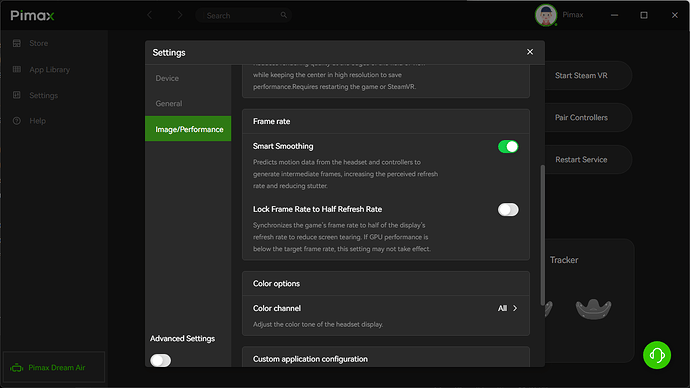The image size is (690, 388).
Task: Click the Store icon in sidebar
Action: (x=17, y=43)
